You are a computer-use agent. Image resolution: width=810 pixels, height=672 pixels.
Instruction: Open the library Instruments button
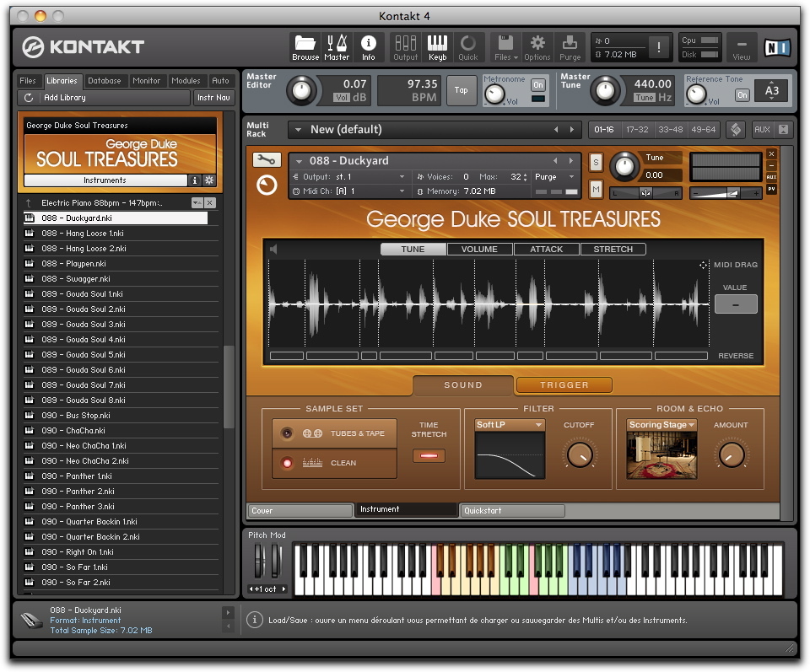(105, 180)
